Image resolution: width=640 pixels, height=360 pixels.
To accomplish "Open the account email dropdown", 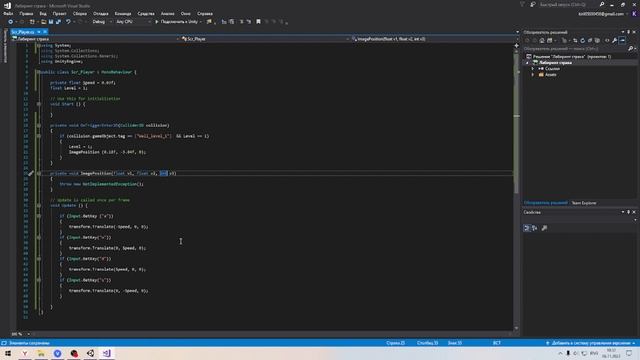I will [x=604, y=14].
